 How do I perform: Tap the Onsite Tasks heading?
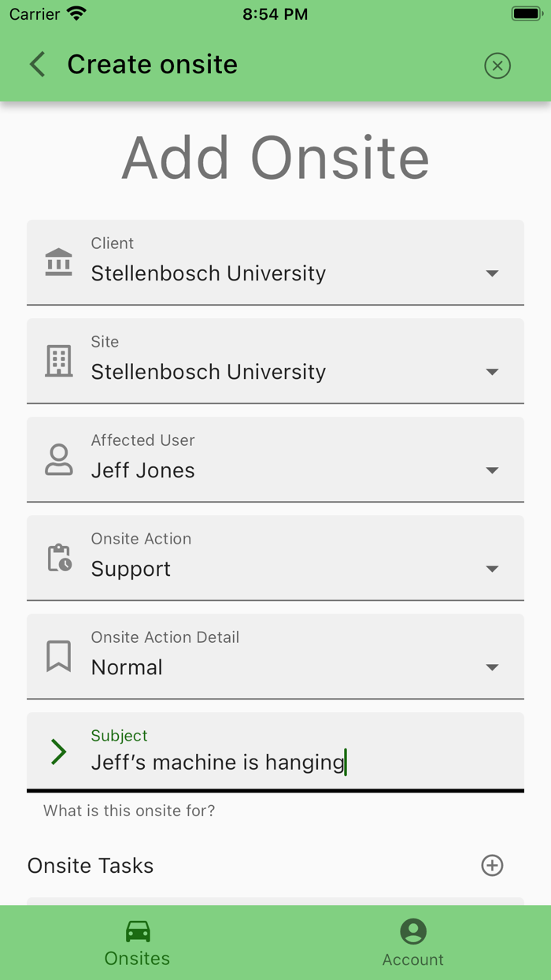(x=91, y=866)
